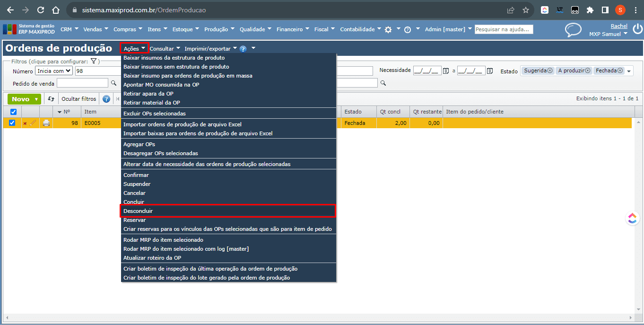Click the Rachel user link
Viewport: 644px width, 325px height.
(x=619, y=26)
